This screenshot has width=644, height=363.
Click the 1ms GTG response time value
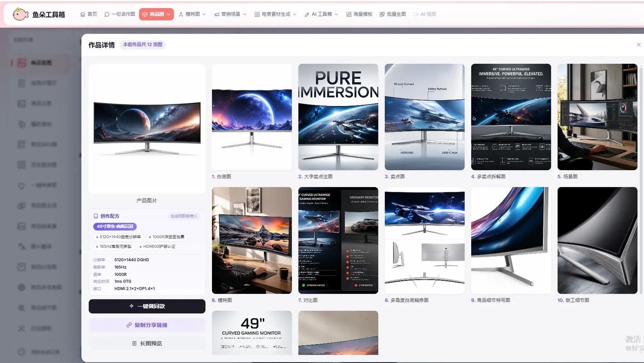coord(123,282)
